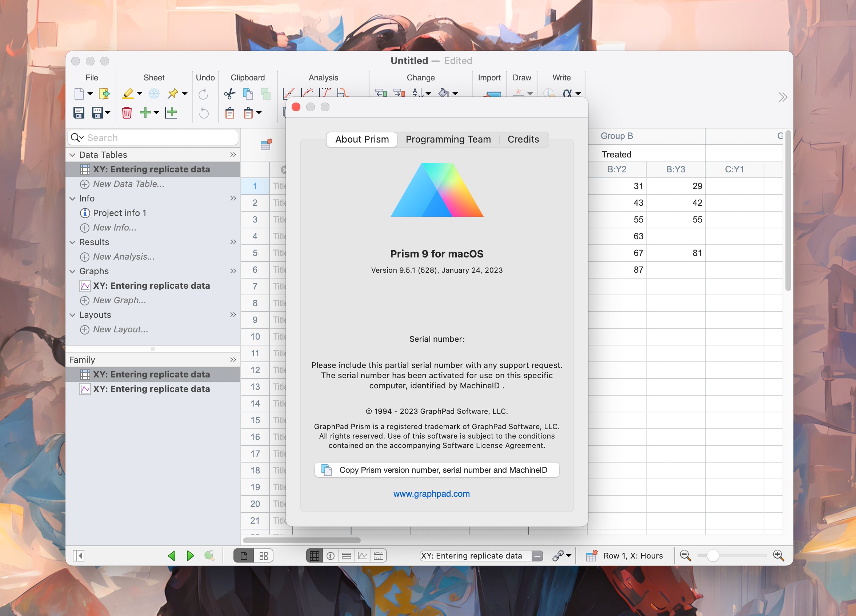Click the vertical scrollbar of data table
This screenshot has height=616, width=856.
click(788, 210)
